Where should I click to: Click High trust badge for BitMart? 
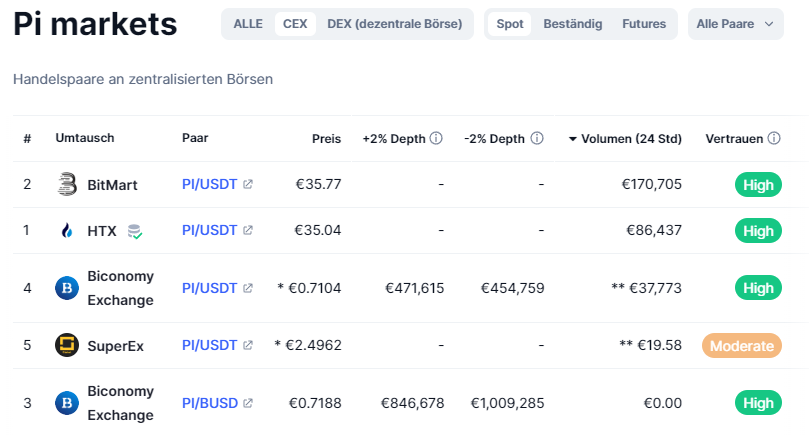(x=758, y=185)
